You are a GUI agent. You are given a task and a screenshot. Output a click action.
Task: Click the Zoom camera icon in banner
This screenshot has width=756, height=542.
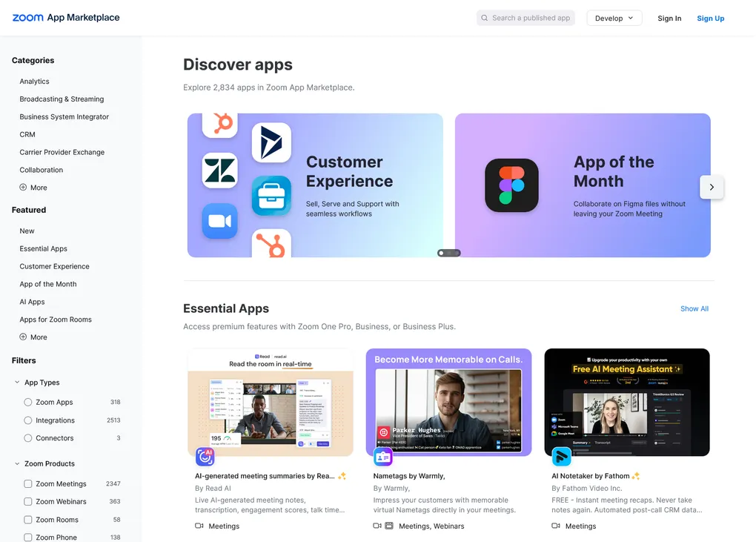tap(219, 221)
